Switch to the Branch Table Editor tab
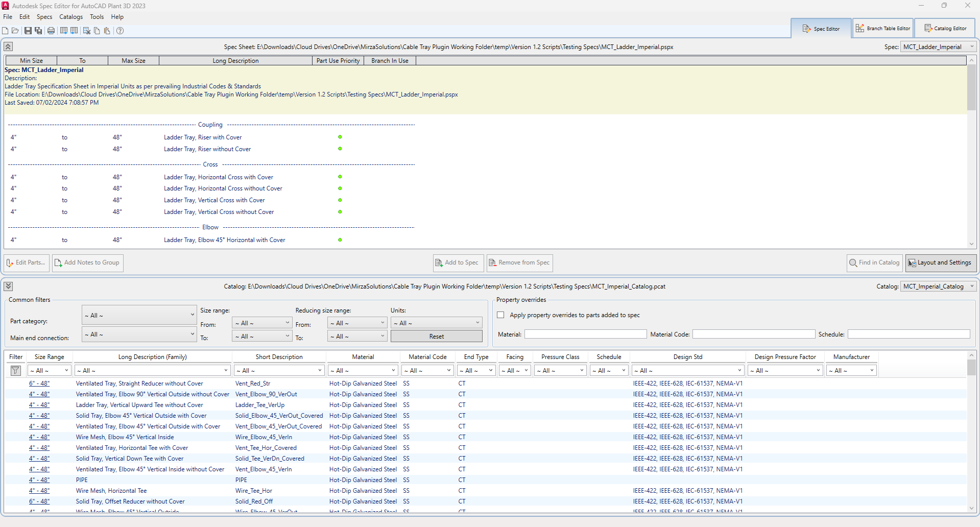The width and height of the screenshot is (980, 527). pos(883,29)
